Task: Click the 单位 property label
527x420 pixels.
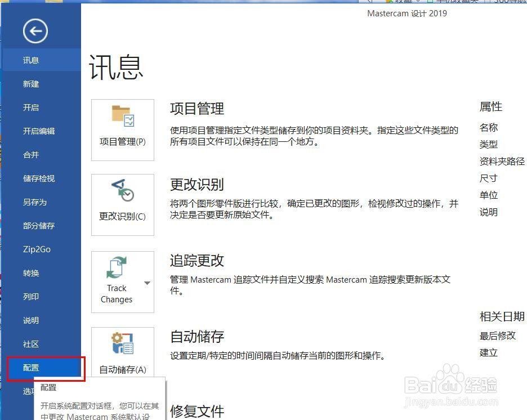Action: click(489, 195)
